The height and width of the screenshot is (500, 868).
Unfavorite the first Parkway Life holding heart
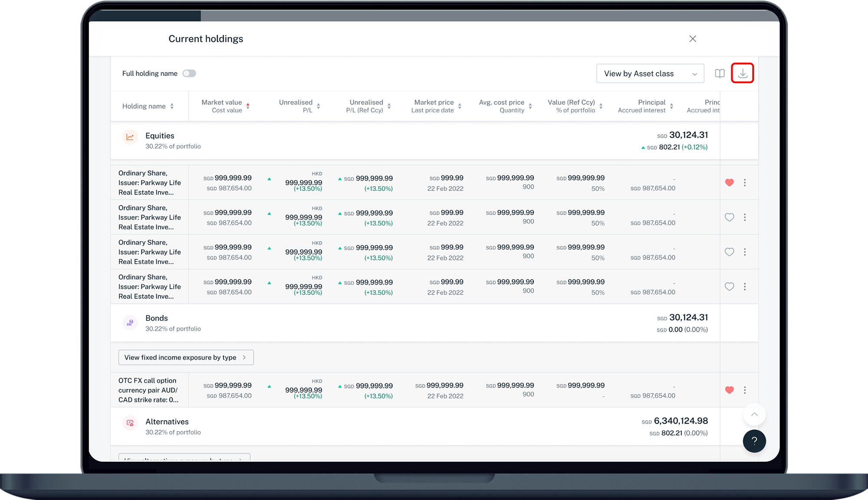[729, 183]
